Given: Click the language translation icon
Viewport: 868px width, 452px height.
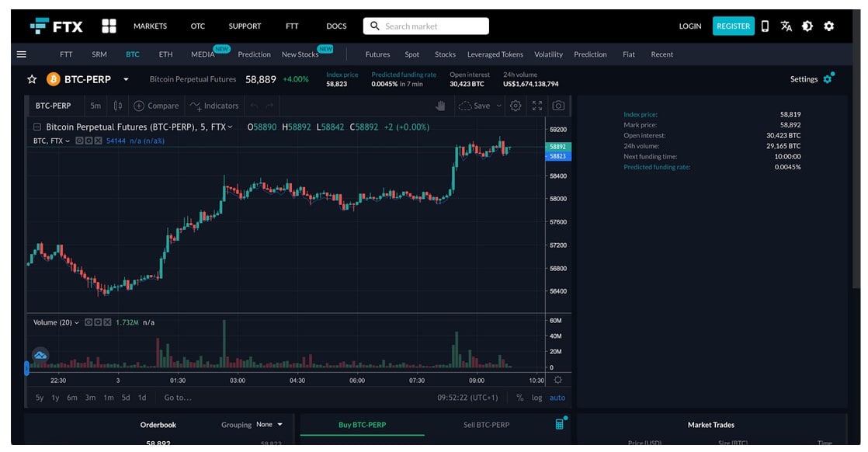Looking at the screenshot, I should (786, 26).
